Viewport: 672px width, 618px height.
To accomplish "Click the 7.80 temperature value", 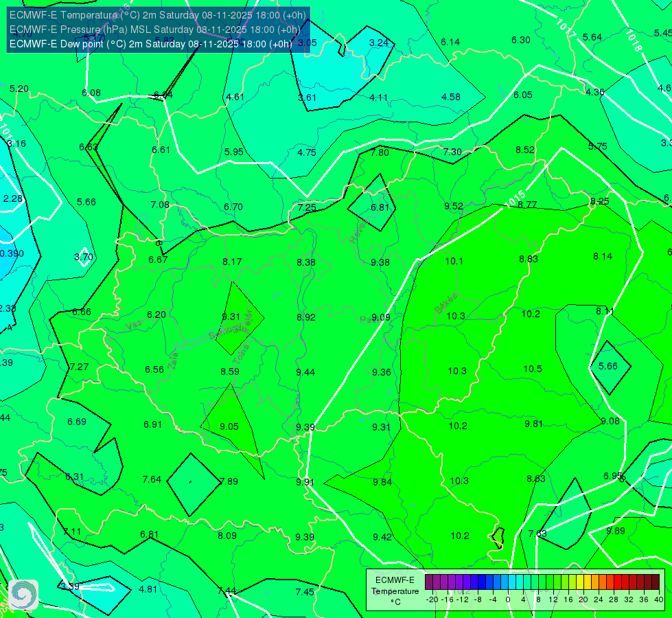I will (x=380, y=152).
